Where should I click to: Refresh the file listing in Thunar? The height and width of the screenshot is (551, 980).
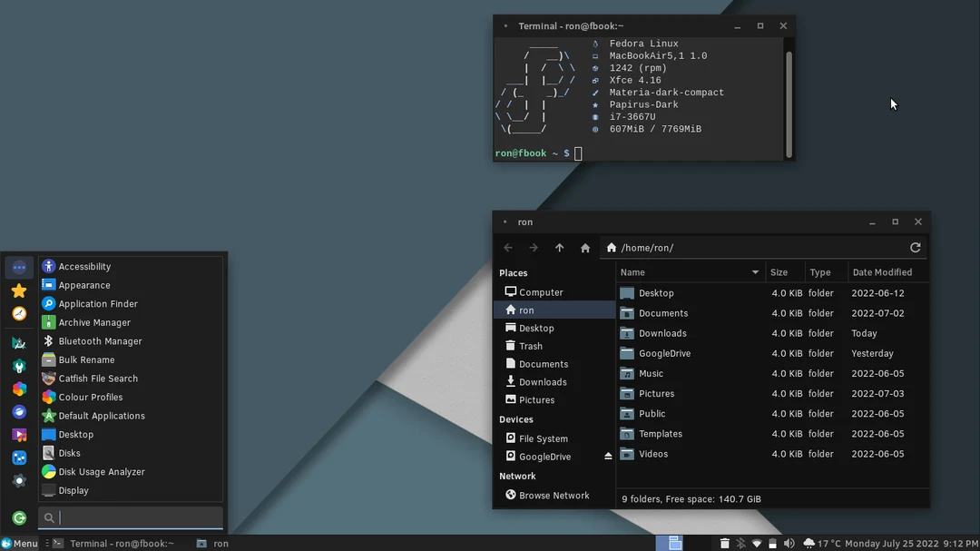916,247
